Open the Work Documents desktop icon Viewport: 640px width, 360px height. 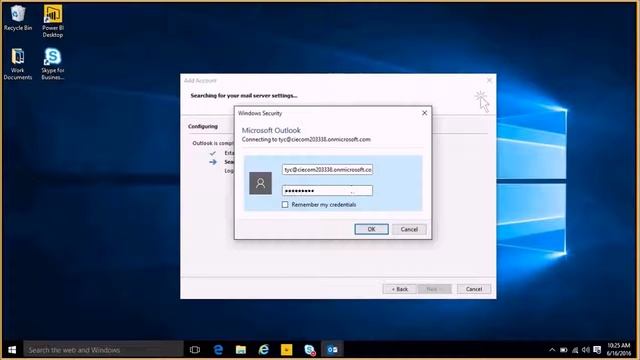click(18, 64)
